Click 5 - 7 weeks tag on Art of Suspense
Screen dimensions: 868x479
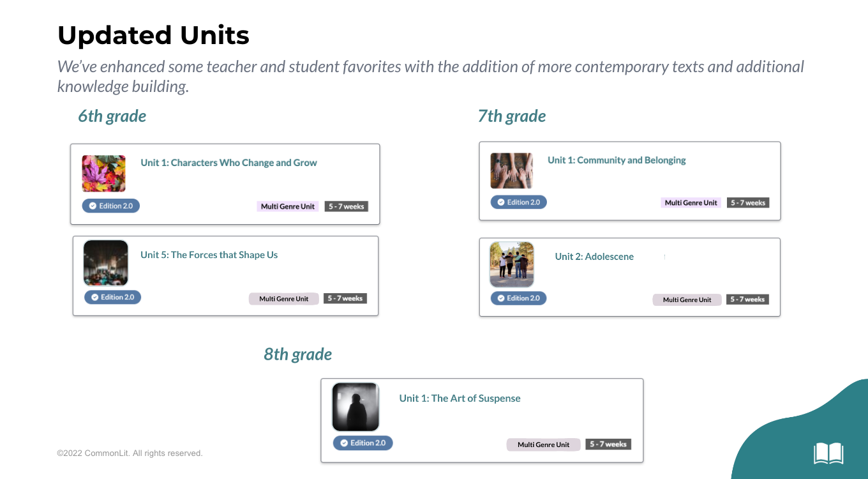[608, 444]
